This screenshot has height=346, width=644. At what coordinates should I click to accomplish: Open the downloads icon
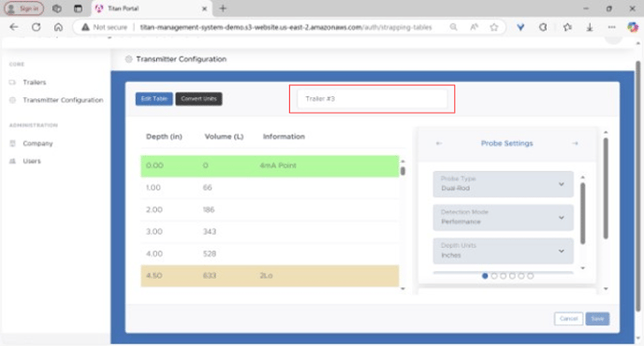pos(590,27)
